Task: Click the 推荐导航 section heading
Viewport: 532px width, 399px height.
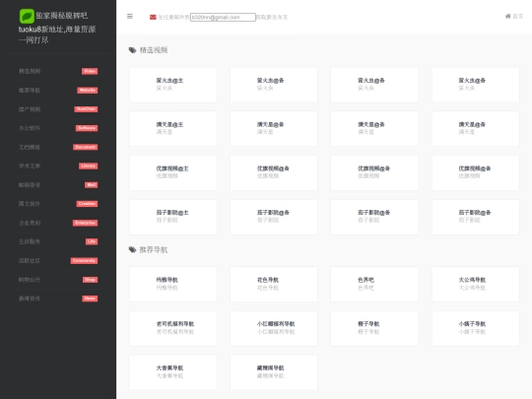Action: pyautogui.click(x=154, y=250)
